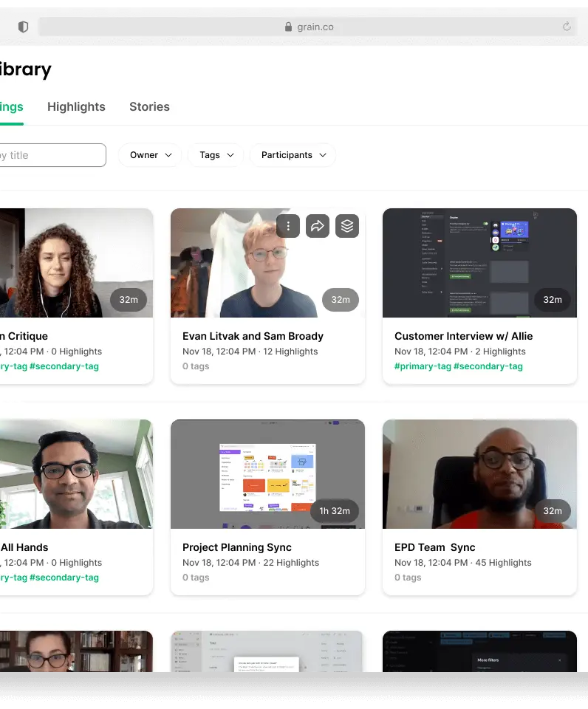Click '12 Highlights' text on Evan Litvak card
This screenshot has height=709, width=588.
tap(290, 352)
